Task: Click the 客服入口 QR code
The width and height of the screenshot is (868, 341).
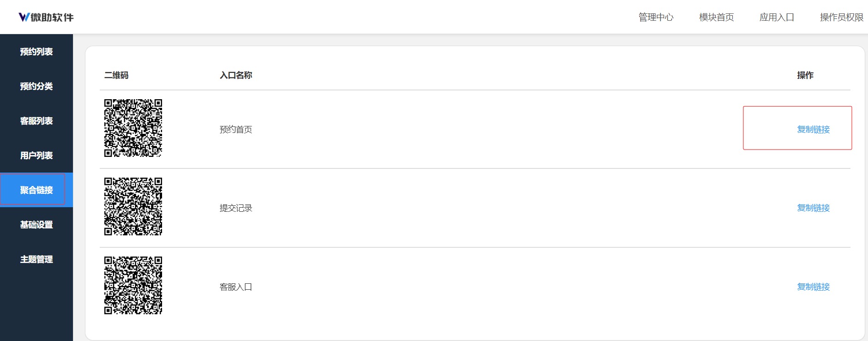Action: coord(133,286)
